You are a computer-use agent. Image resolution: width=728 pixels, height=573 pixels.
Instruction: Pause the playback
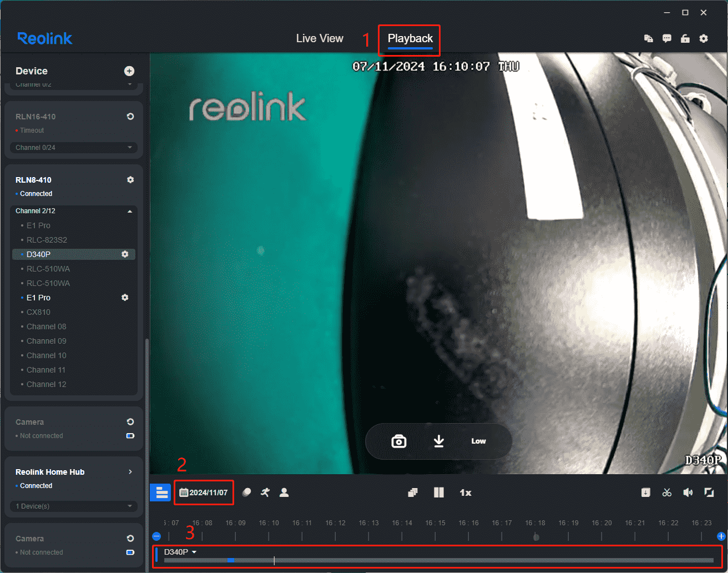439,492
